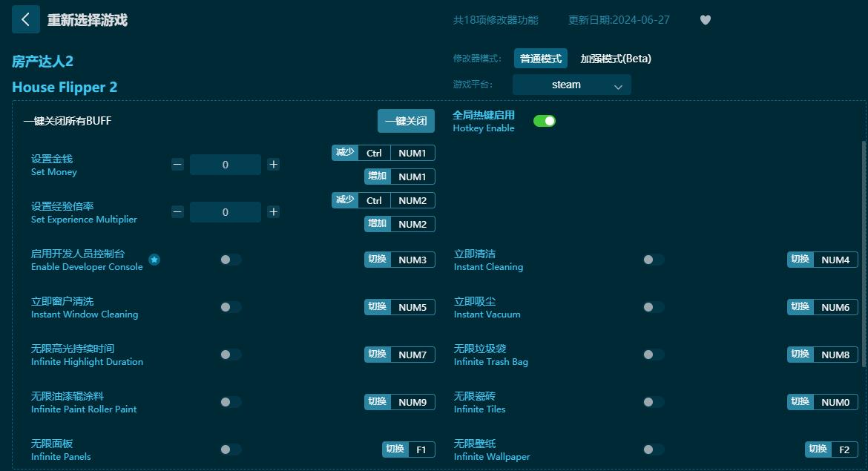Image resolution: width=868 pixels, height=471 pixels.
Task: Toggle Infinite Highlight Duration
Action: [230, 355]
